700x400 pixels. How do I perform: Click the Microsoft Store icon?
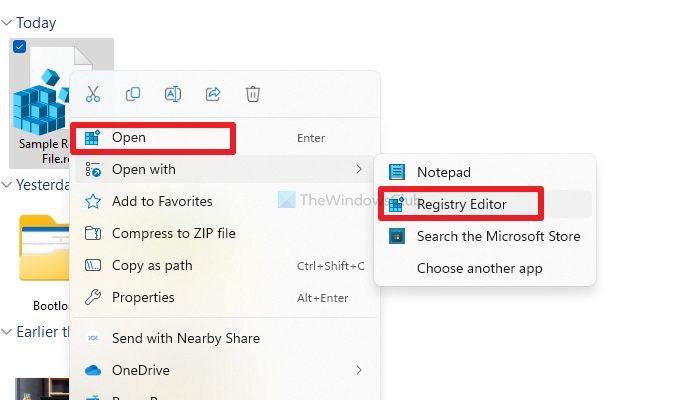396,236
